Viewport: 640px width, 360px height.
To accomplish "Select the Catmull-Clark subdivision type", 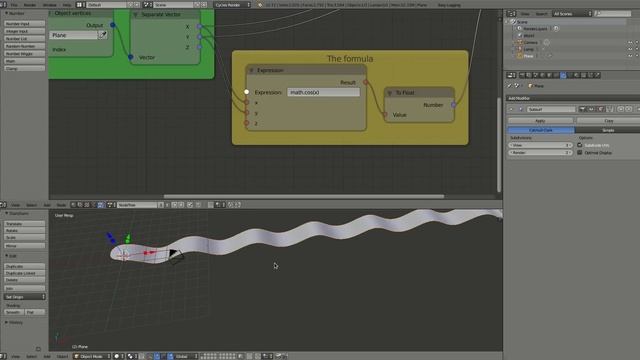I will [541, 130].
